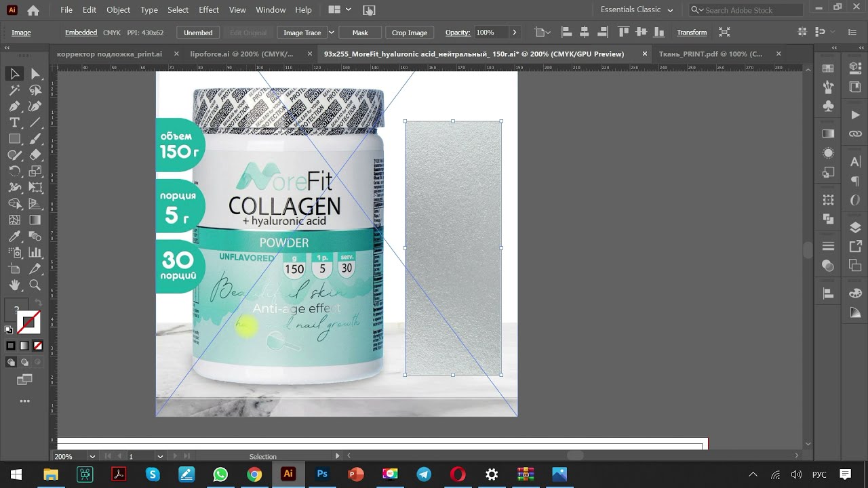Open the Paragraph panel icon
The height and width of the screenshot is (488, 868).
point(855,181)
